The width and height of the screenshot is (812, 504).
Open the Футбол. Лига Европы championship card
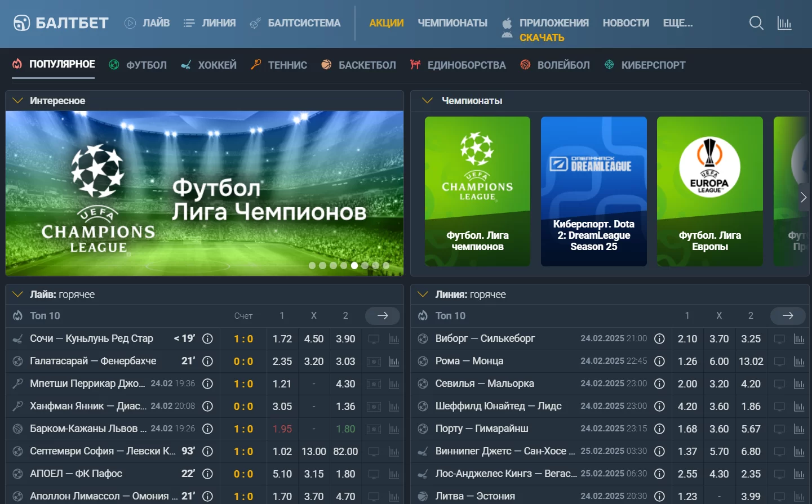point(709,191)
